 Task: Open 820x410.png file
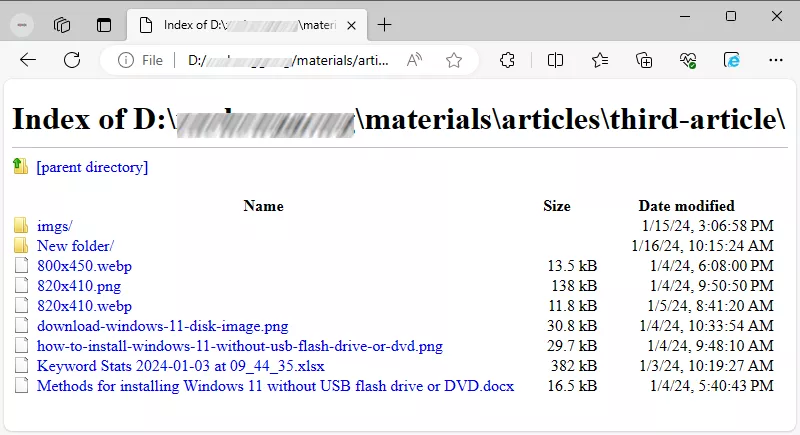[x=79, y=286]
